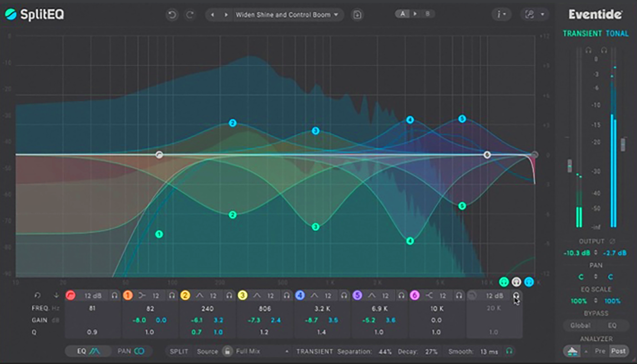Toggle the analyzer spectrum display icon
This screenshot has height=364, width=637.
572,351
